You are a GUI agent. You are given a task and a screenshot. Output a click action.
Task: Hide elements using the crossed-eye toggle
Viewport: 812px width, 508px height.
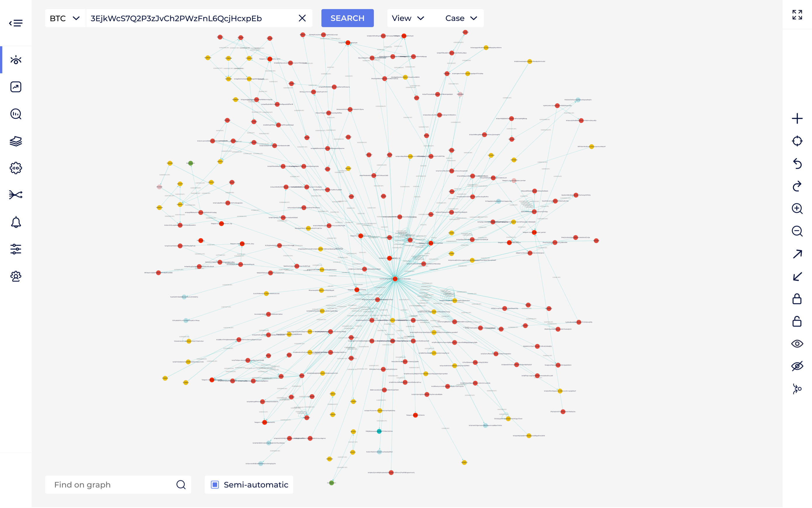click(x=797, y=366)
